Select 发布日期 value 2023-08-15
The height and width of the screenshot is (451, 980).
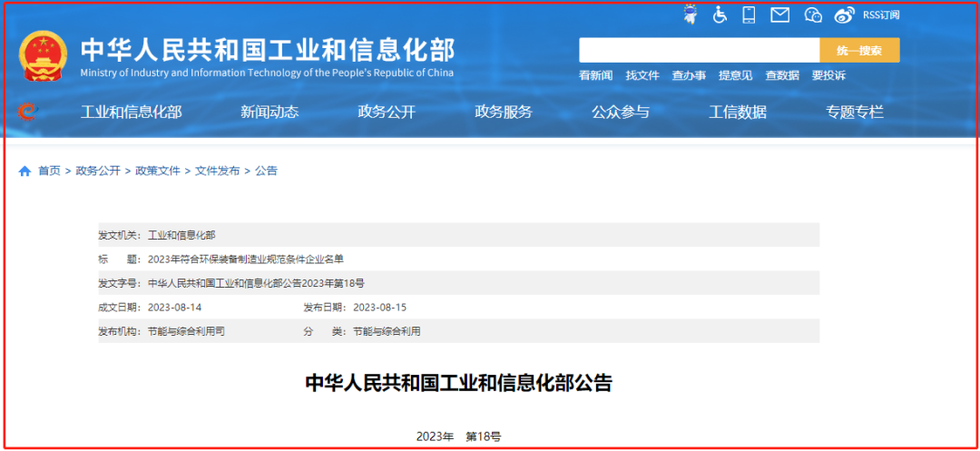click(x=380, y=308)
